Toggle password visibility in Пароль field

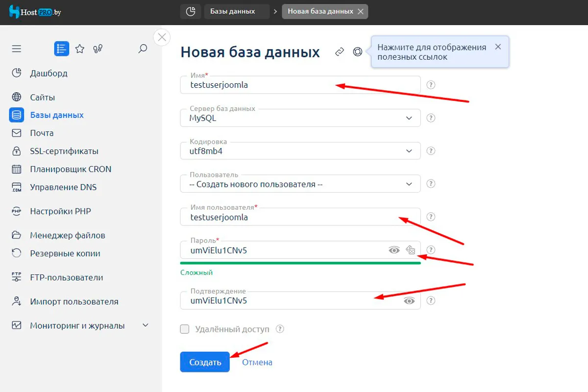[394, 250]
